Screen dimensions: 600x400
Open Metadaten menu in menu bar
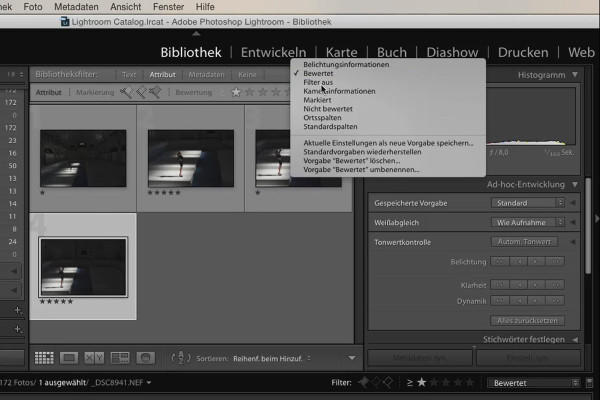(76, 7)
